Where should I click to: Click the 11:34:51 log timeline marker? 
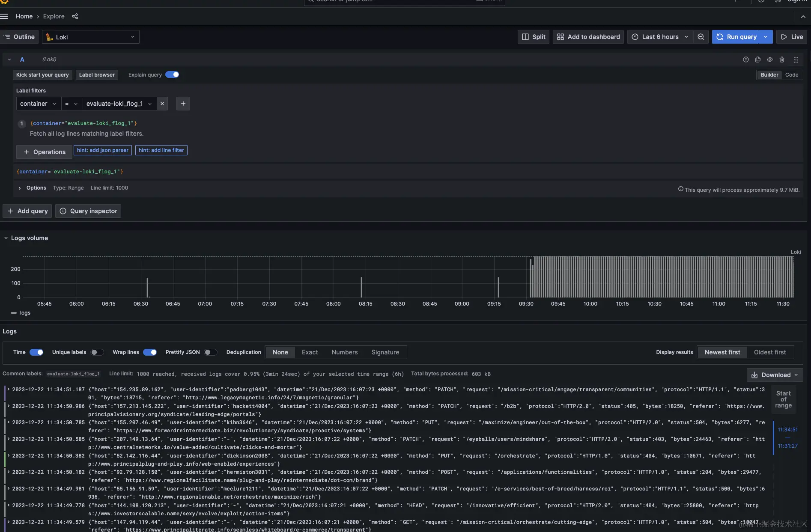[x=787, y=430]
